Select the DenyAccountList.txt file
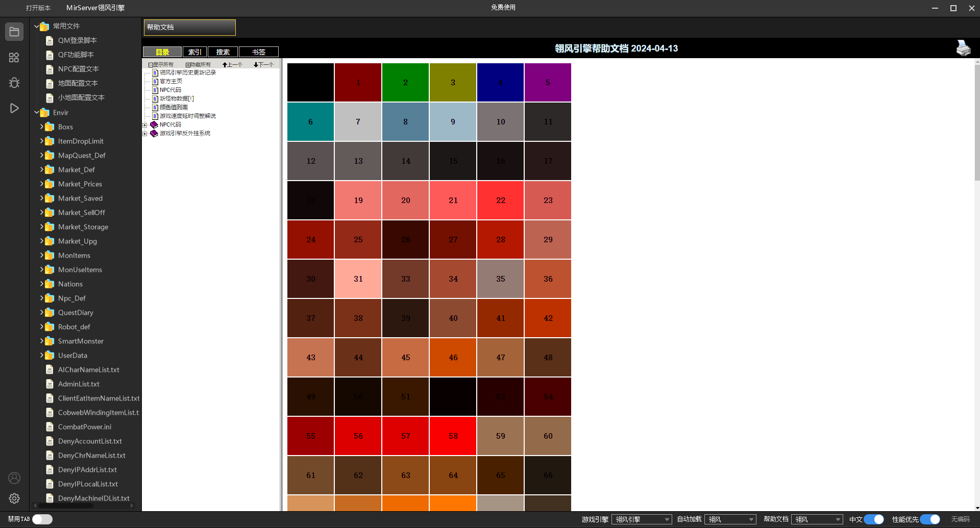Screen dimensions: 980x528 click(90, 441)
